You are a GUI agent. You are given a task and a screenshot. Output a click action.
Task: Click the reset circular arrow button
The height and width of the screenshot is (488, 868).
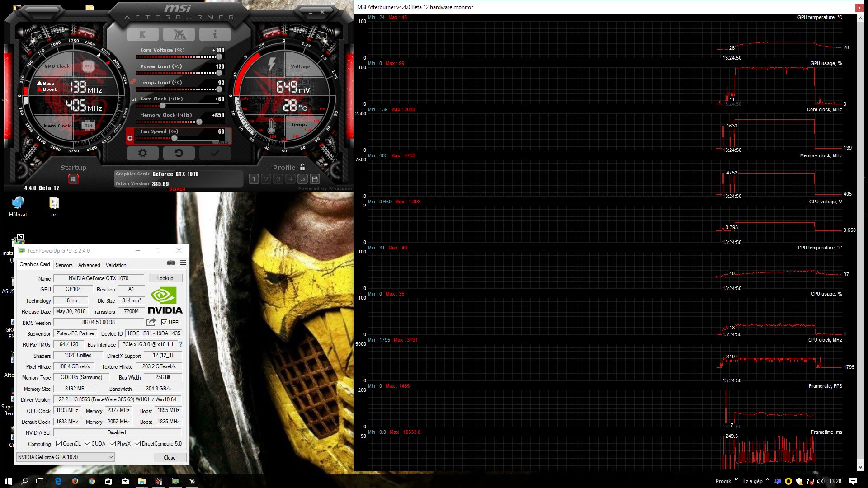pyautogui.click(x=179, y=153)
